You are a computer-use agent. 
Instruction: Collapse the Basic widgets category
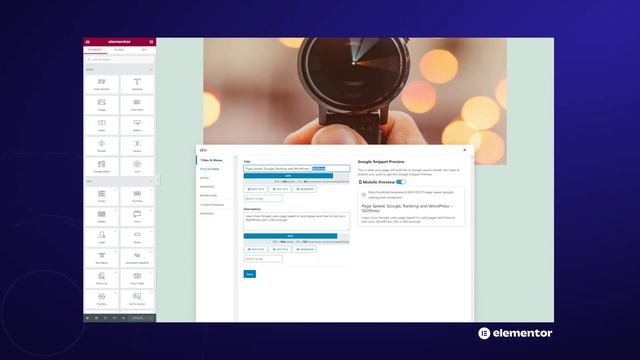pyautogui.click(x=151, y=70)
